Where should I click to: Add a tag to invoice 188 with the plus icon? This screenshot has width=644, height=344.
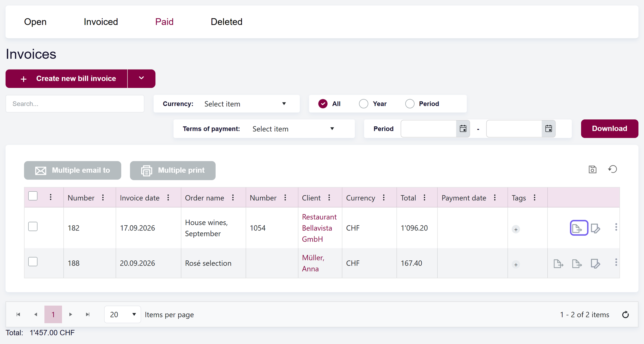(x=516, y=265)
